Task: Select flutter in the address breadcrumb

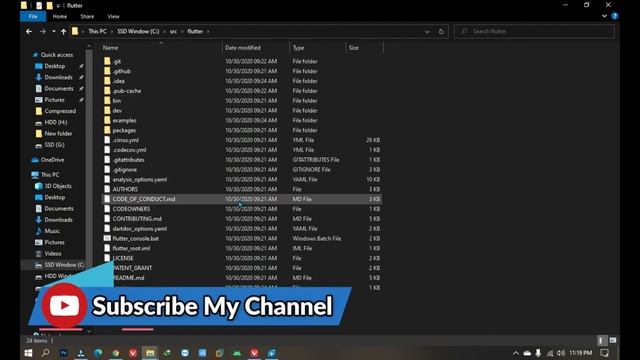Action: (195, 31)
